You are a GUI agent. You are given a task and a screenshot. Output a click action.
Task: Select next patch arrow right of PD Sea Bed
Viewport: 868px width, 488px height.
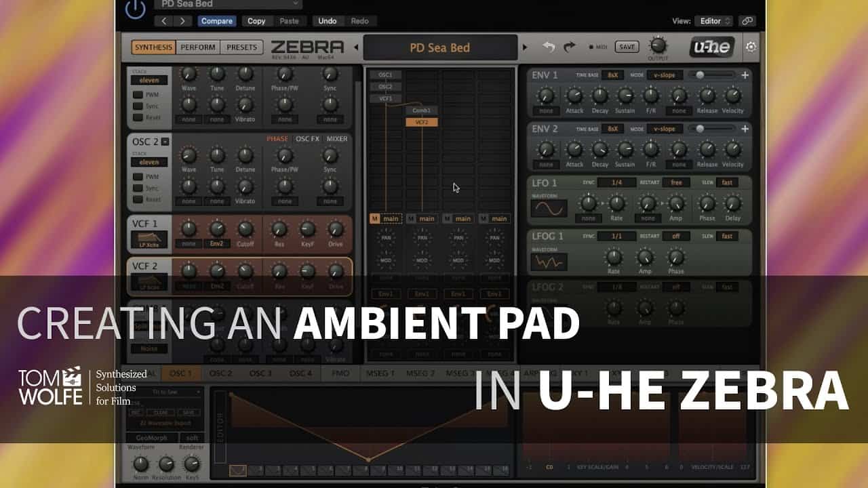tap(524, 47)
